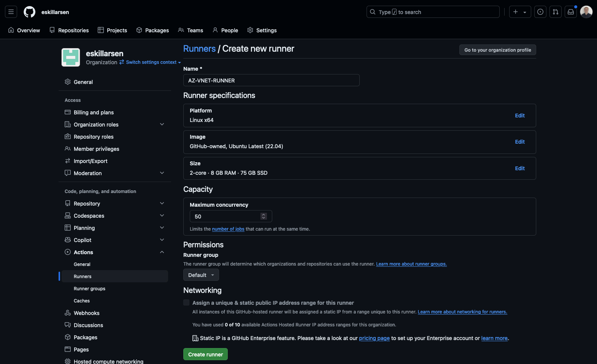This screenshot has height=364, width=597.
Task: Collapse the Actions section
Action: (x=115, y=252)
